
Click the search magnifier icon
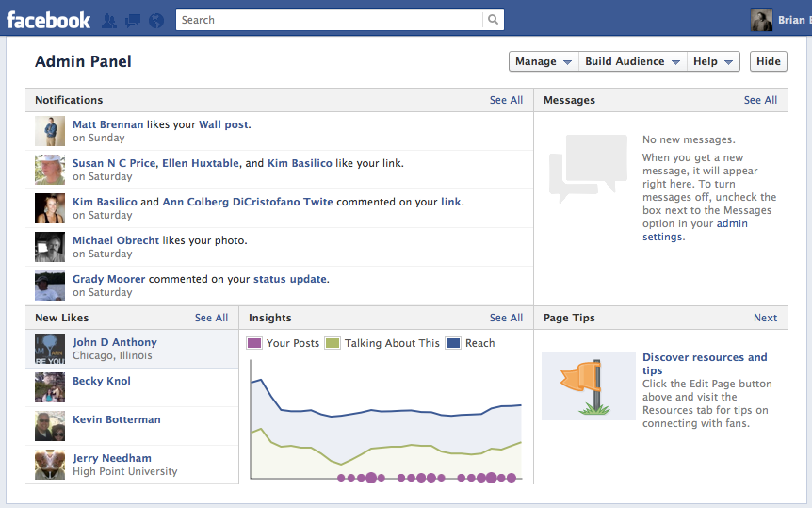click(493, 20)
